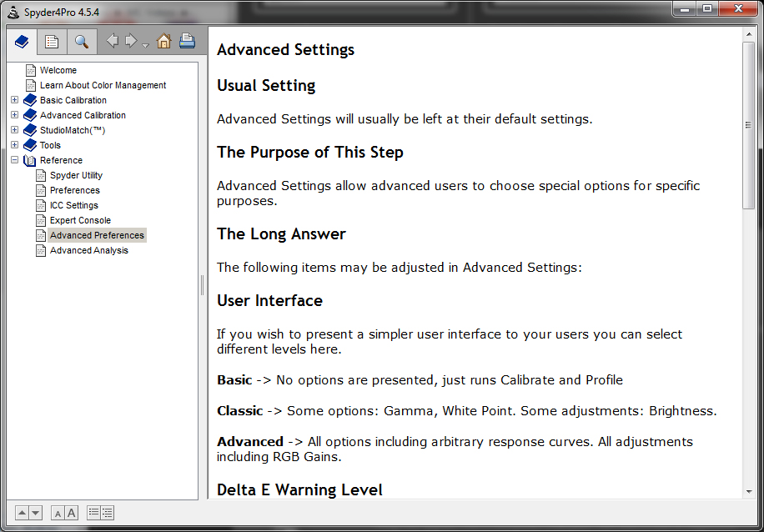Collapse the Reference node
The height and width of the screenshot is (532, 764).
(x=15, y=160)
